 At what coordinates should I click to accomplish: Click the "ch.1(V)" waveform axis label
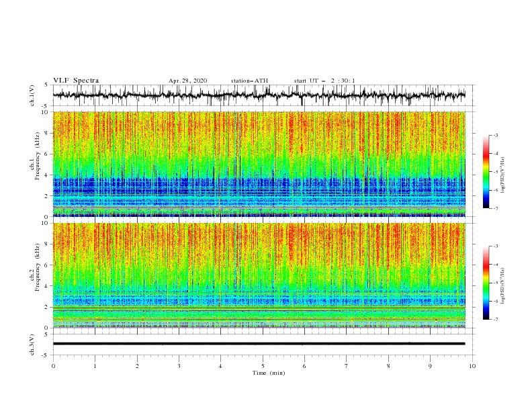pyautogui.click(x=32, y=95)
